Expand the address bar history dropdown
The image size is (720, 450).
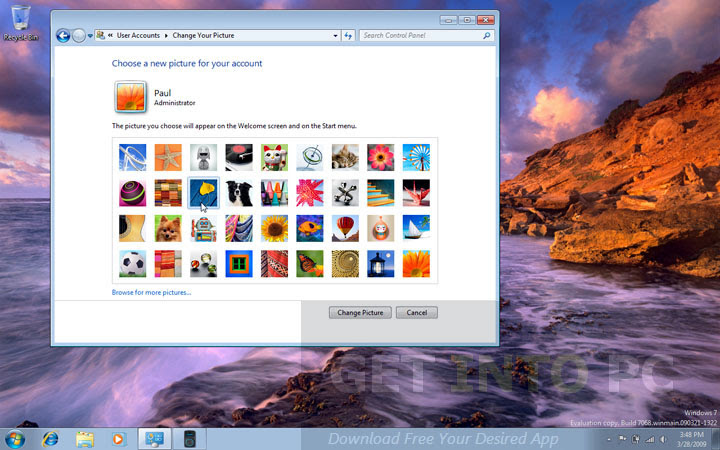point(336,36)
